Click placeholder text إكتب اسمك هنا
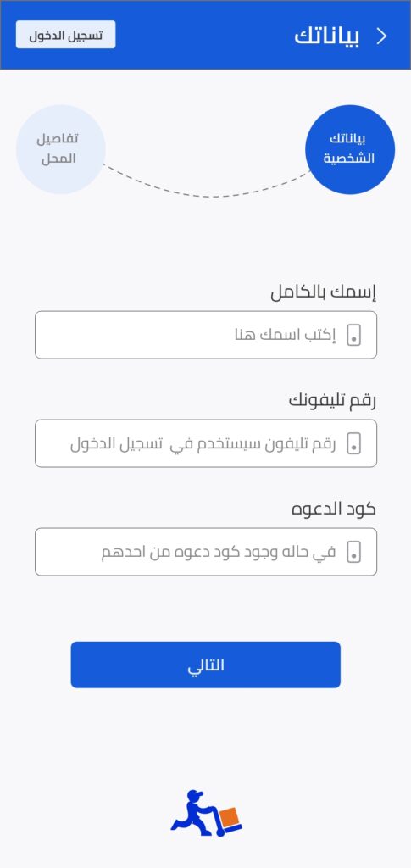 pyautogui.click(x=285, y=335)
